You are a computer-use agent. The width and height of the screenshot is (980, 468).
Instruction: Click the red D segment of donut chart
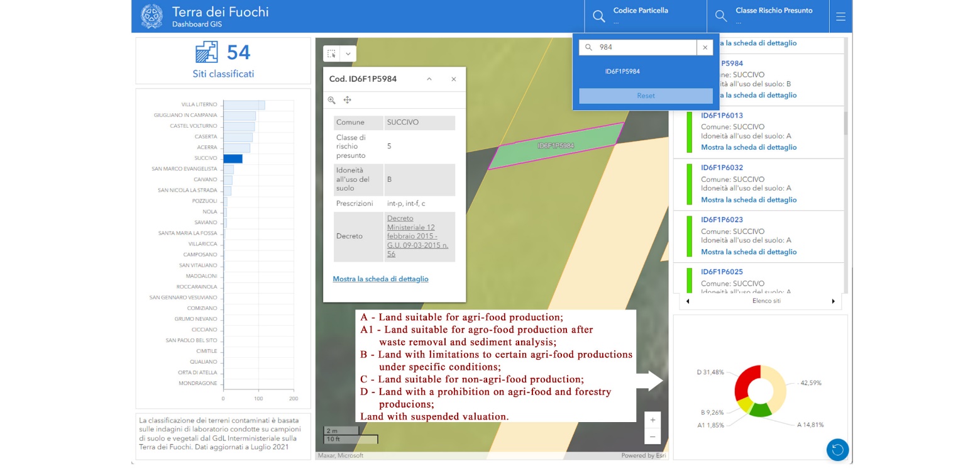(746, 381)
